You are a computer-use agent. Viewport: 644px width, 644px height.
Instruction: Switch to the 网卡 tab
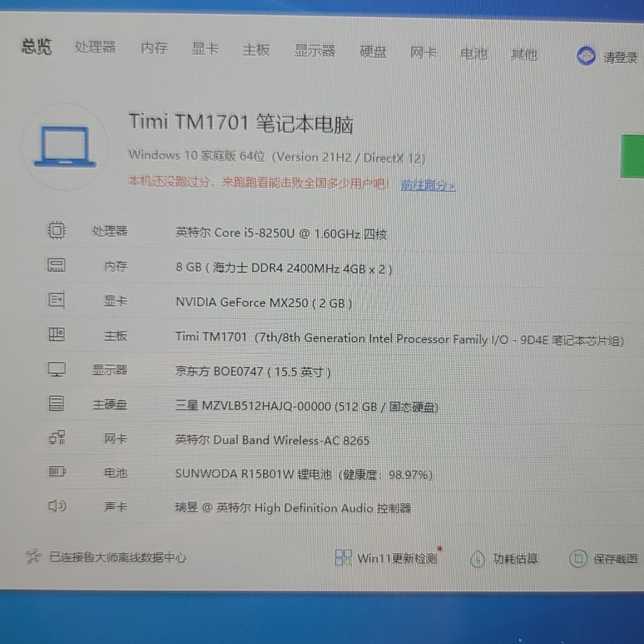coord(423,52)
